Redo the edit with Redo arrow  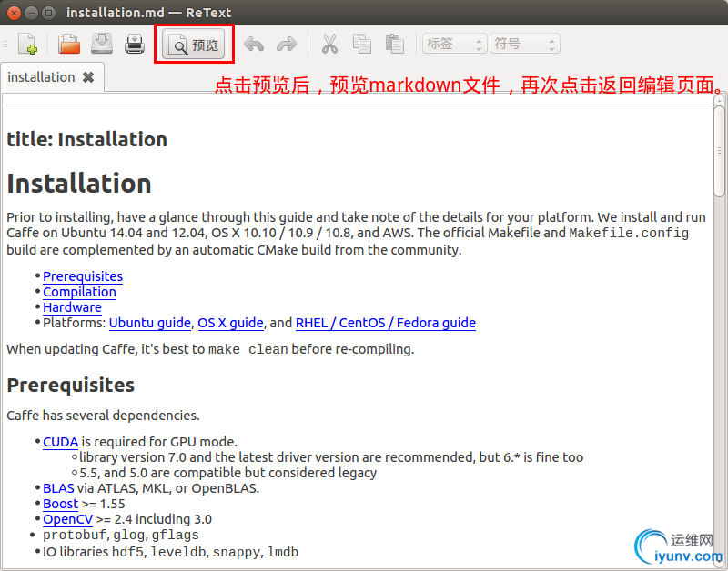click(x=287, y=45)
